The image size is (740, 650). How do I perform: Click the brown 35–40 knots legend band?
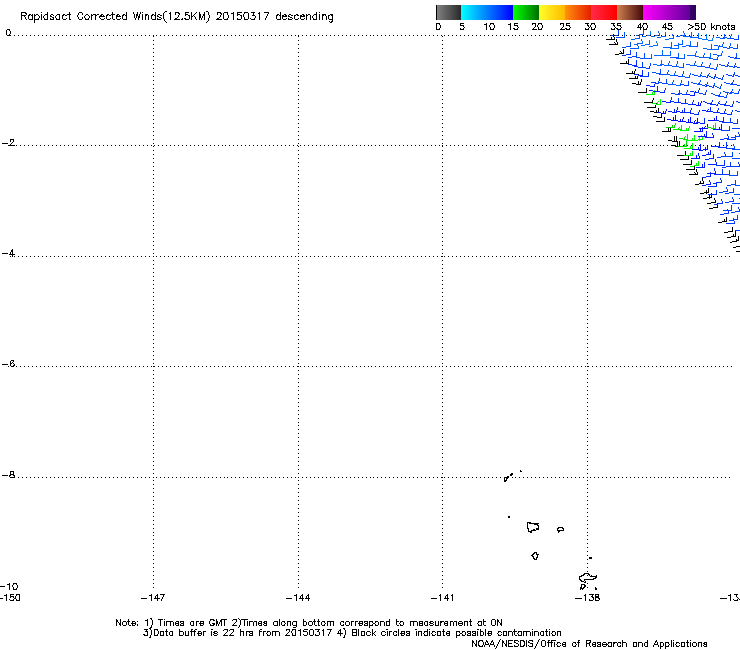coord(630,12)
